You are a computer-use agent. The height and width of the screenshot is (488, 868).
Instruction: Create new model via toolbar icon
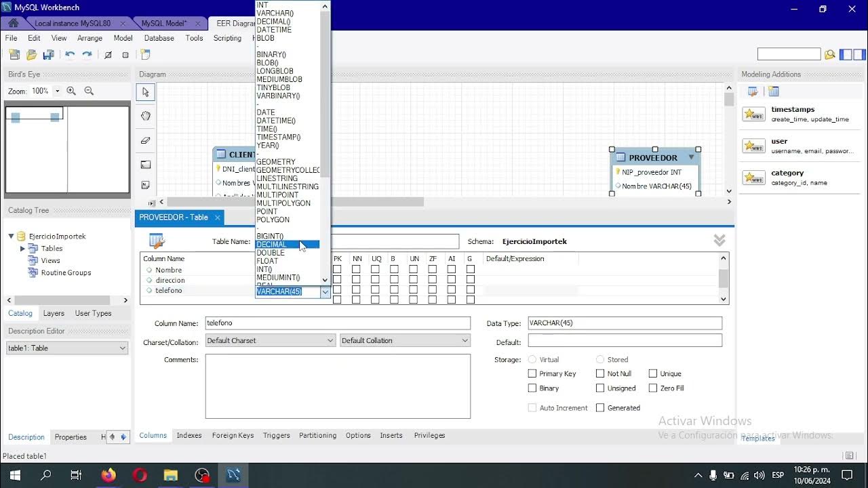point(14,55)
